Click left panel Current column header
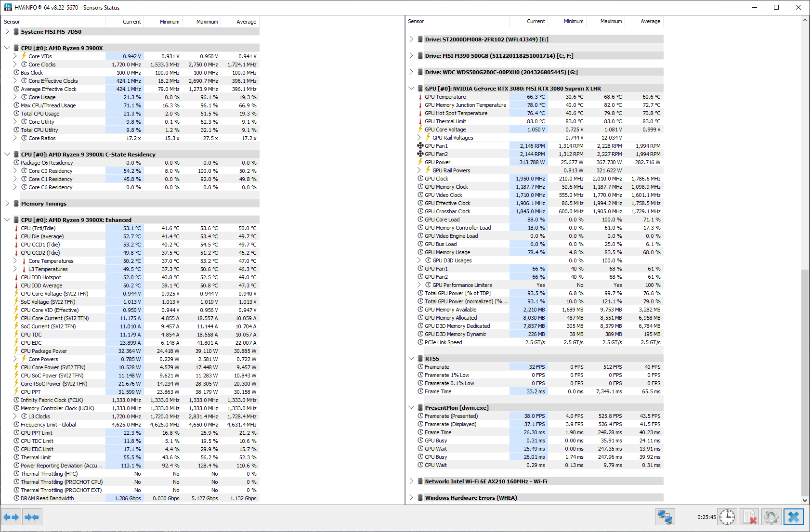 (125, 22)
